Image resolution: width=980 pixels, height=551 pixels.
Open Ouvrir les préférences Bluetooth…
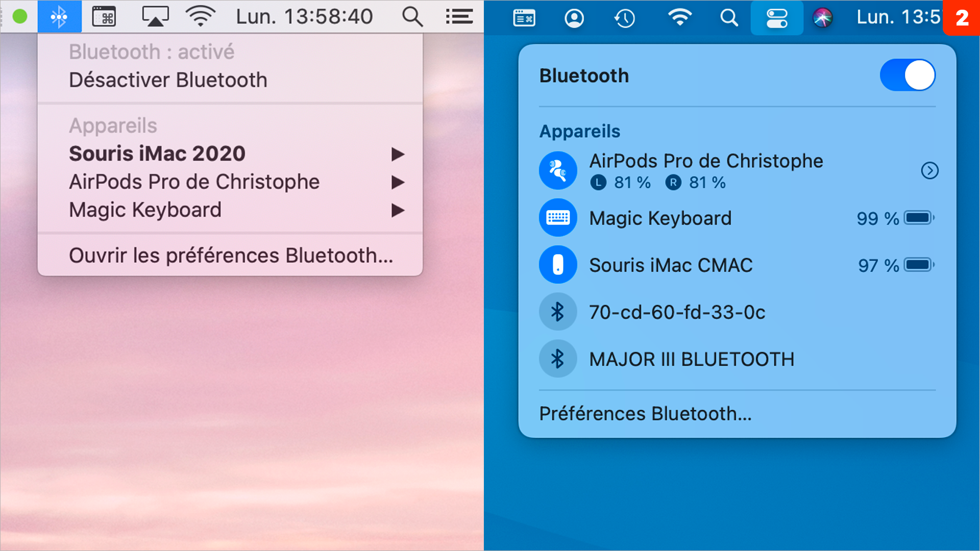point(231,255)
